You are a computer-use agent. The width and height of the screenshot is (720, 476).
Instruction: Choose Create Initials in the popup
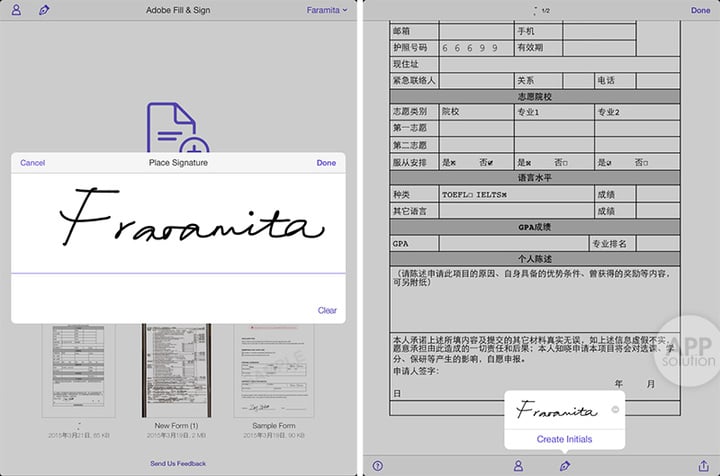(565, 440)
